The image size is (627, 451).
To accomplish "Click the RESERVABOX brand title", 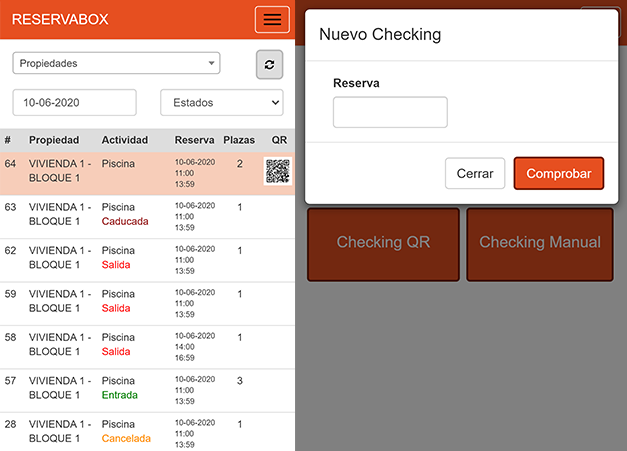I will tap(60, 19).
